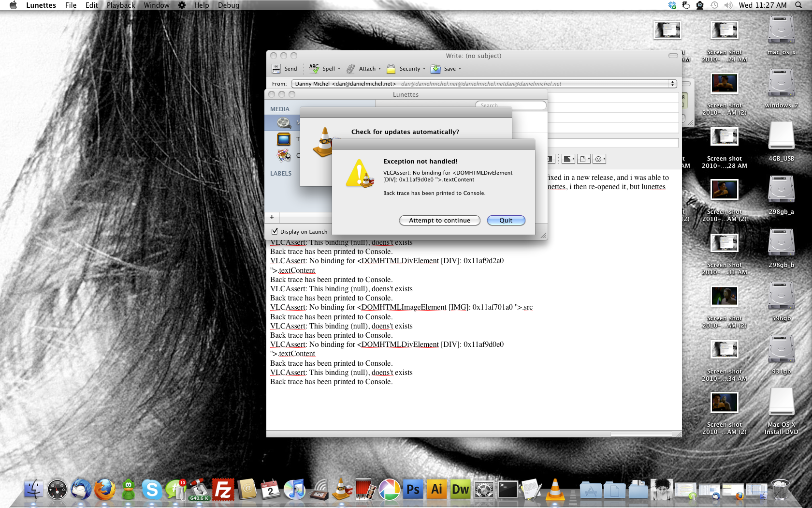
Task: Launch FileZilla from the dock
Action: [x=223, y=490]
